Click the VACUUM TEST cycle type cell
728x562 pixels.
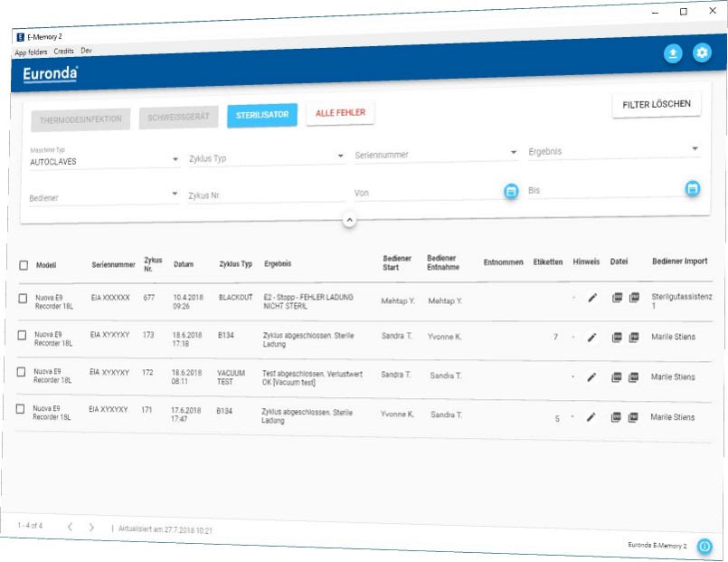coord(231,377)
